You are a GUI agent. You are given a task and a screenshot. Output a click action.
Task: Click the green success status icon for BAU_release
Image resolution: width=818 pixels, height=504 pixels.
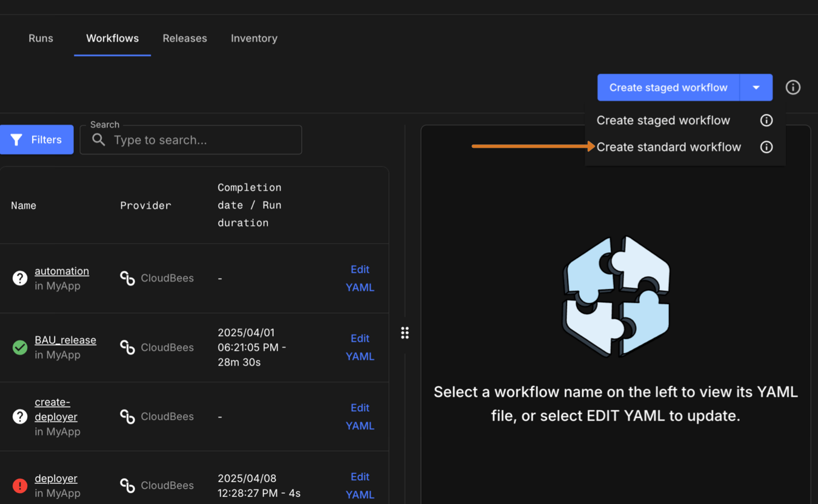(x=19, y=348)
